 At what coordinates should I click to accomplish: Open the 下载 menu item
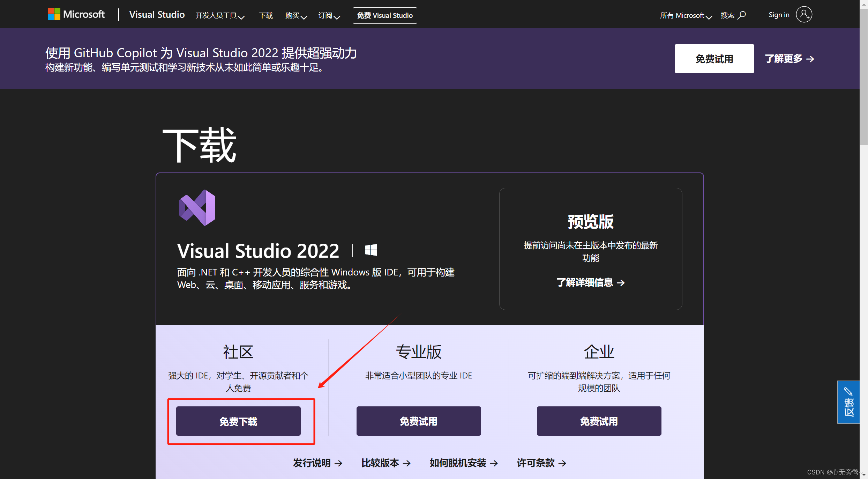click(266, 16)
